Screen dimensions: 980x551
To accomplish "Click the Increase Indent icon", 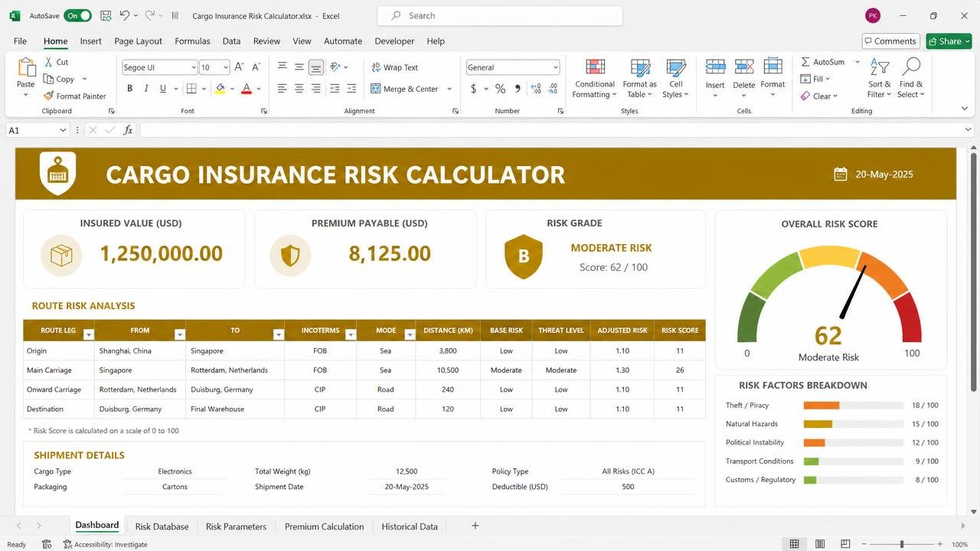I will (x=351, y=89).
